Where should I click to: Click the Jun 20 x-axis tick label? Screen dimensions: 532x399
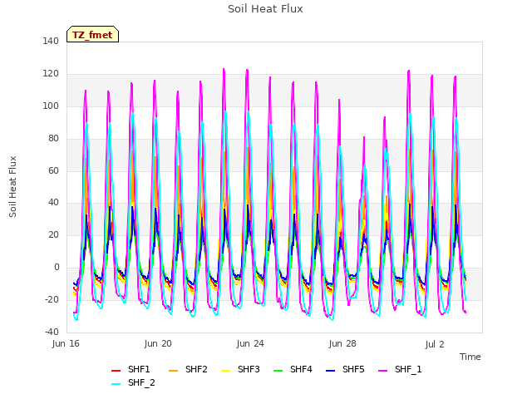coord(158,343)
